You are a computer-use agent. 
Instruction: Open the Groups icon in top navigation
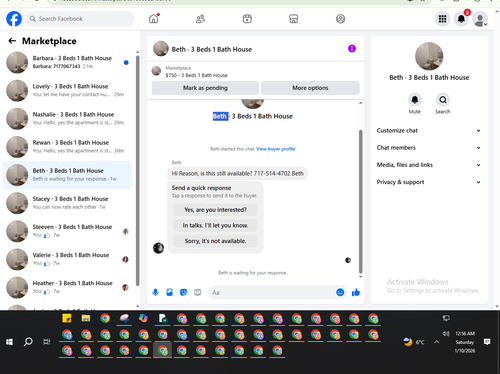click(340, 19)
